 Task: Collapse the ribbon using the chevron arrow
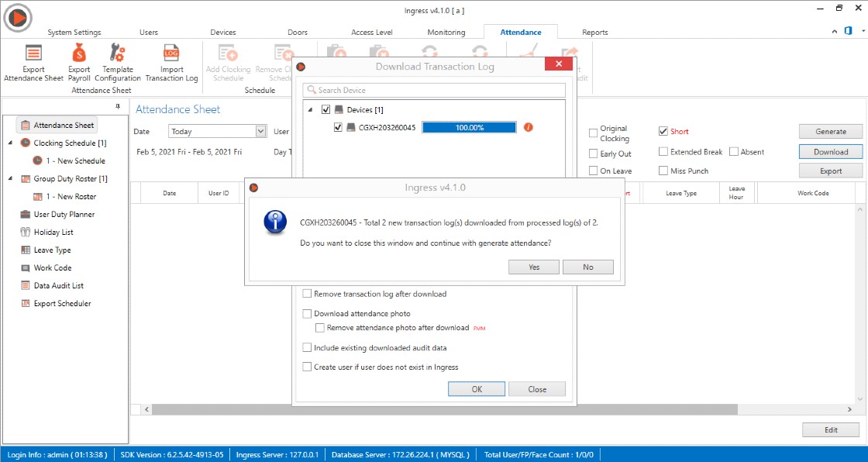[835, 32]
